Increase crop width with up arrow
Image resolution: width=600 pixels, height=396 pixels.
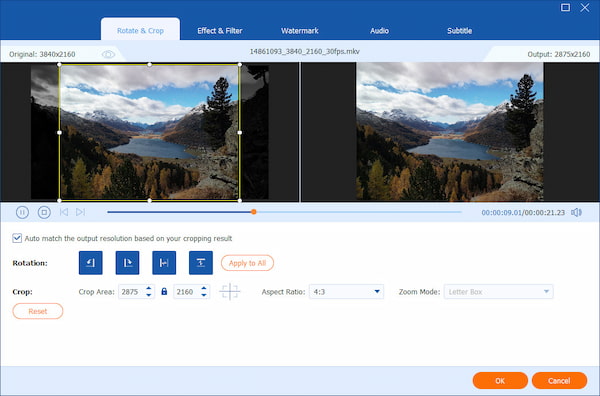coord(149,288)
